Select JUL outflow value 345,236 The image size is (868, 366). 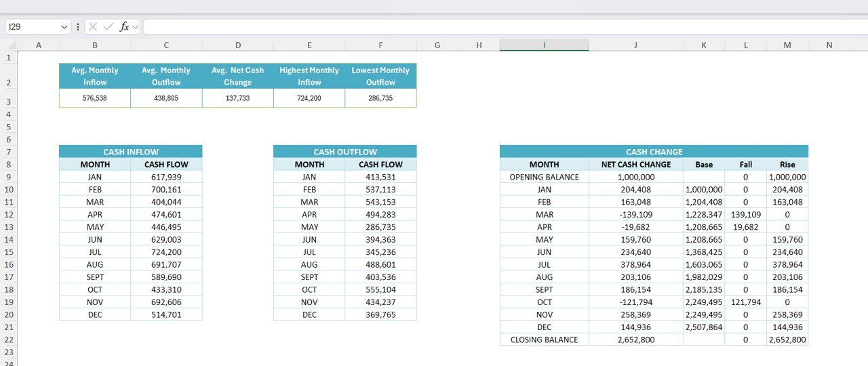[x=380, y=252]
